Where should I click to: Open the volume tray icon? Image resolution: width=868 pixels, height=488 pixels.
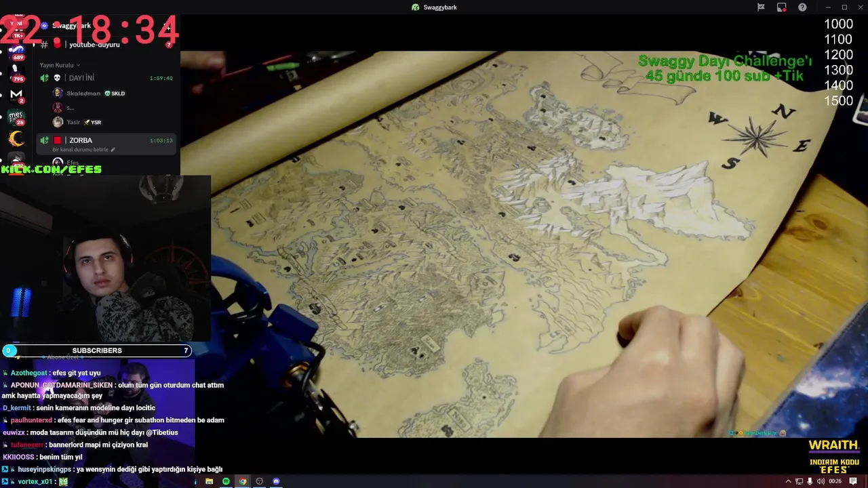821,481
